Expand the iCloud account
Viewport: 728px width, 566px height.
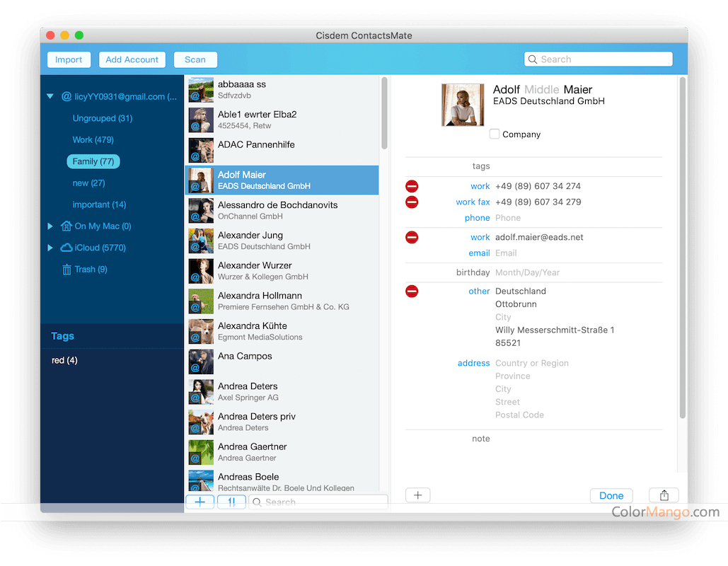pos(50,248)
